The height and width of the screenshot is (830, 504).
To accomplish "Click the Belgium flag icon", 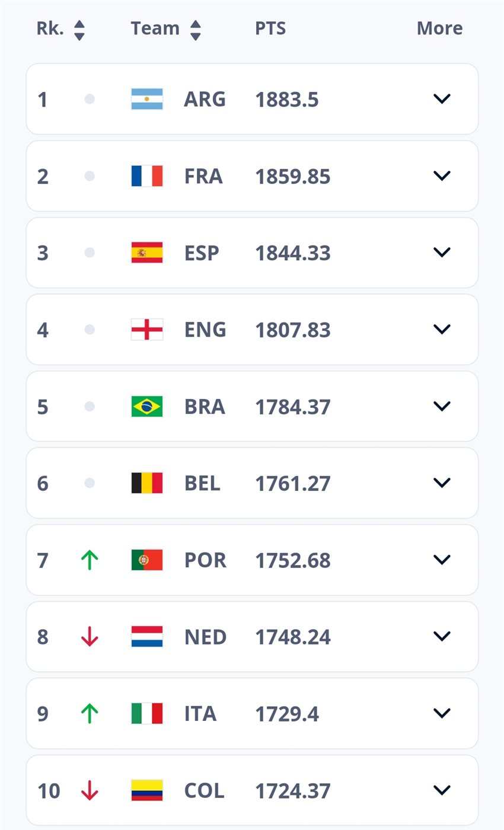I will (146, 483).
